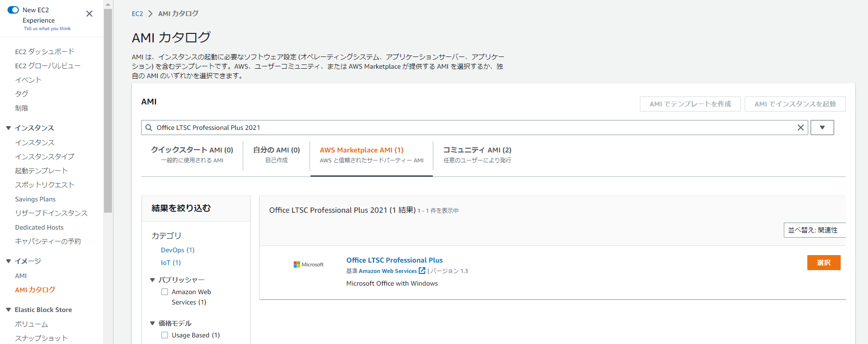Open 起動テンプレート in sidebar
The height and width of the screenshot is (344, 868).
pyautogui.click(x=41, y=171)
